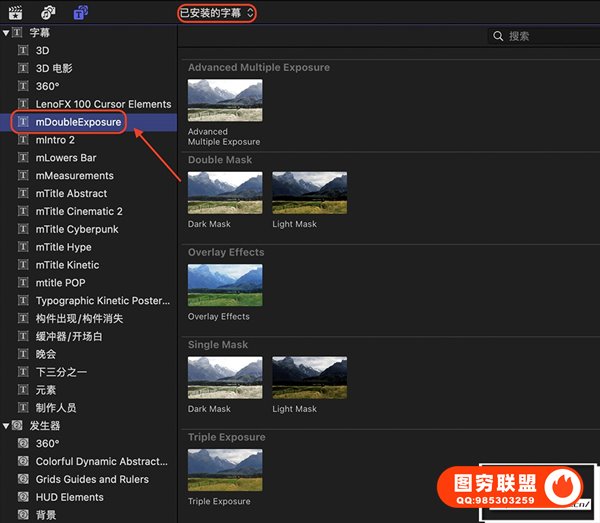Collapse the 发生器 category tree

(x=6, y=426)
